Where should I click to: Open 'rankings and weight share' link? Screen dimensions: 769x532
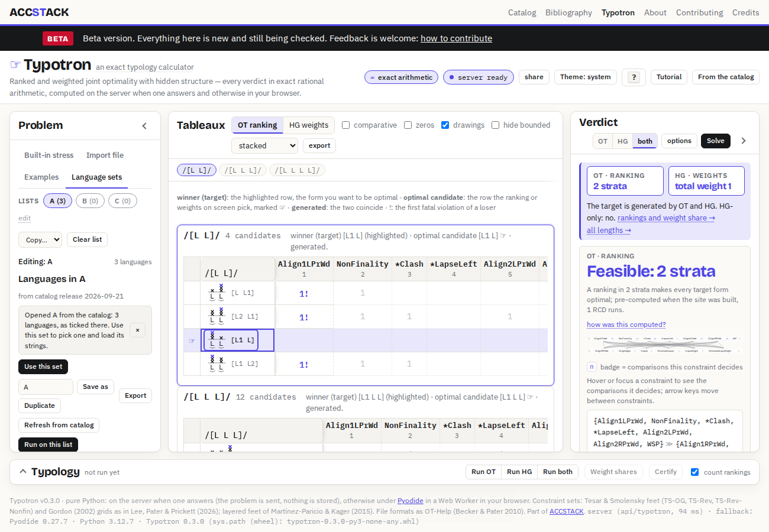click(x=666, y=218)
